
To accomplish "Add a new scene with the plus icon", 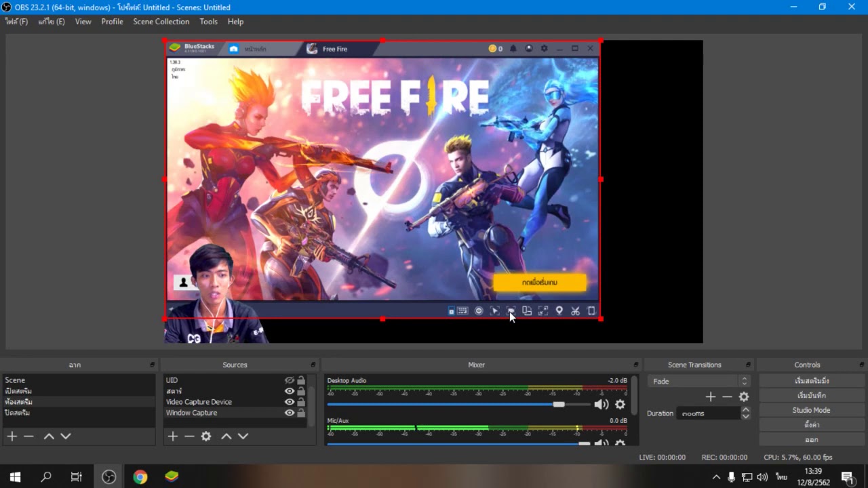I will pyautogui.click(x=12, y=436).
